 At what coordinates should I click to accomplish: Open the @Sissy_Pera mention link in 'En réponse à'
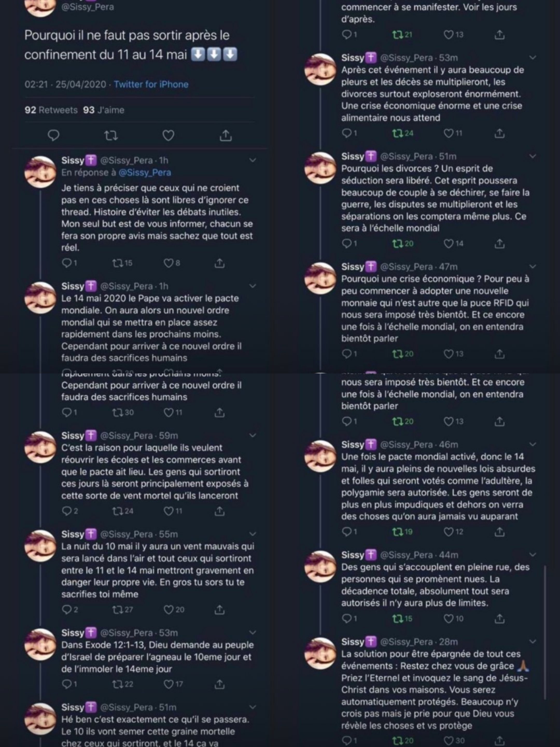[x=145, y=172]
